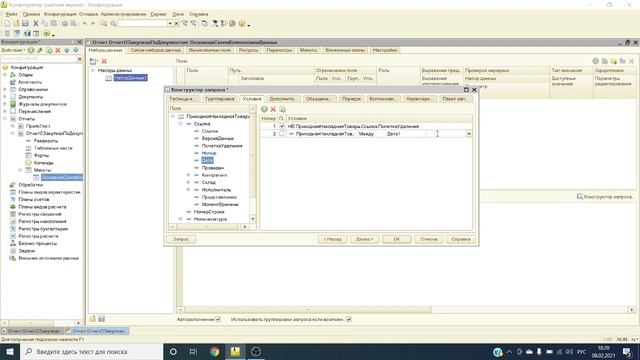Switch to the Параметры tab

point(279,50)
